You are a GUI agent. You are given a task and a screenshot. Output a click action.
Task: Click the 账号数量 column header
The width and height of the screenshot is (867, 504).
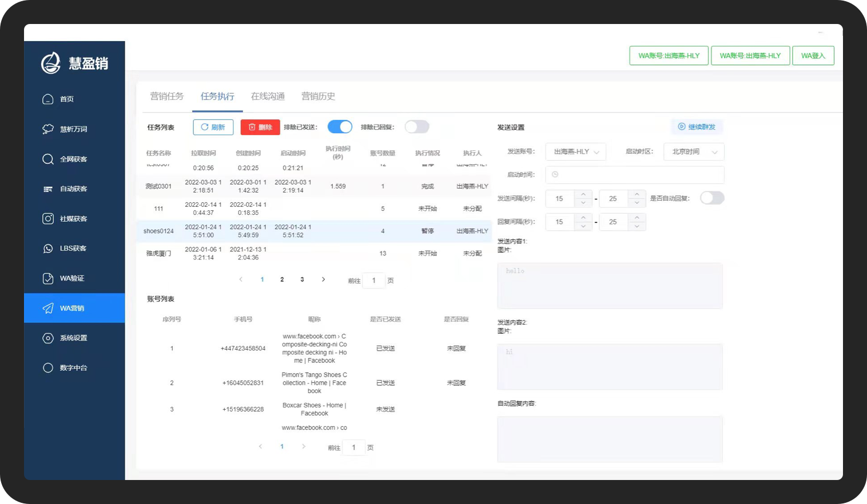[383, 153]
